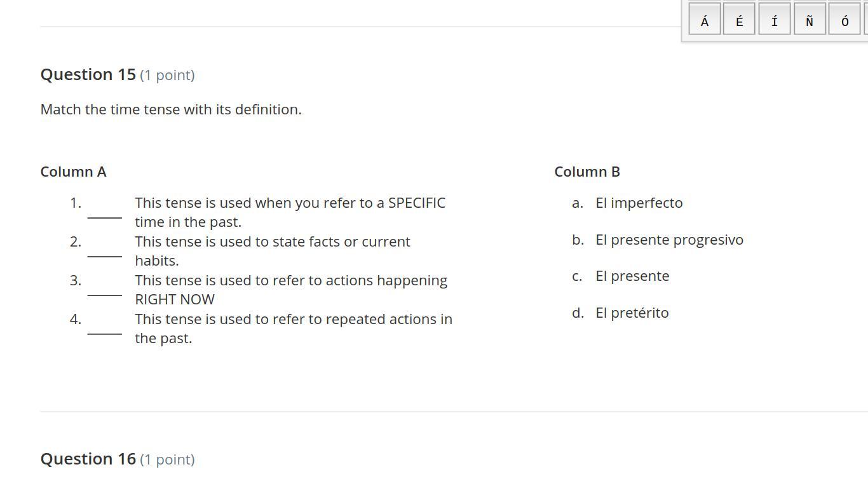Viewport: 868px width, 488px height.
Task: Focus the answer blank for item 3
Action: tap(104, 288)
